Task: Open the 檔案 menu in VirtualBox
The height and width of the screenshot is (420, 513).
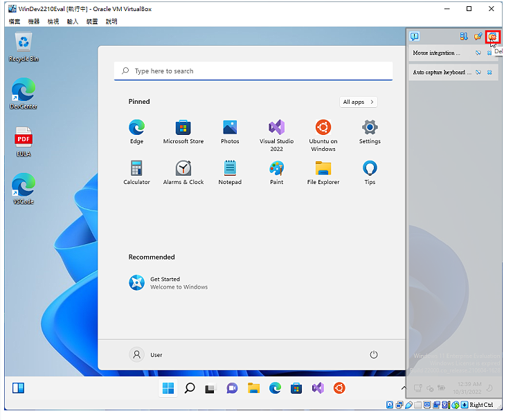Action: (15, 21)
